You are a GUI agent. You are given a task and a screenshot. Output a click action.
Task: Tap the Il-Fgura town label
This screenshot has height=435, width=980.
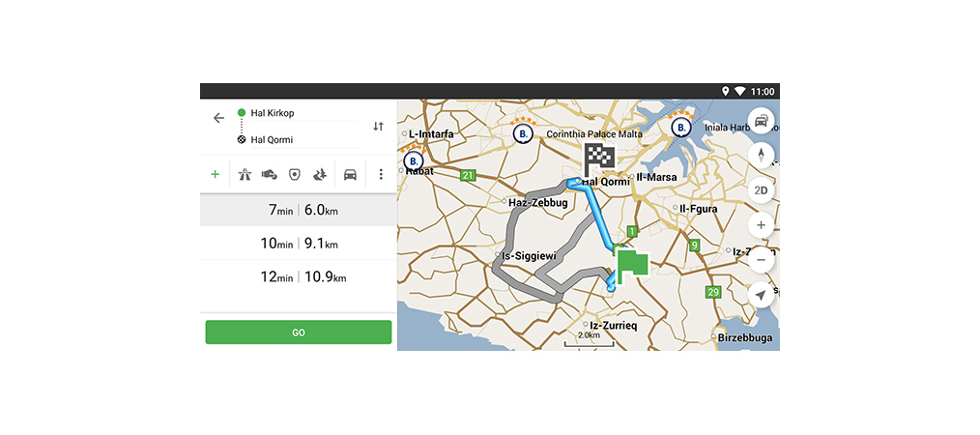(700, 209)
